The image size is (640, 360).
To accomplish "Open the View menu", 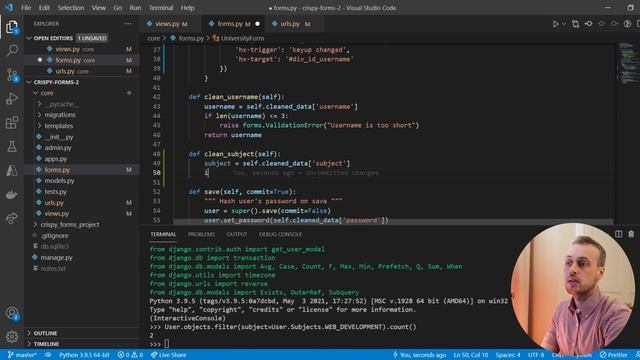I will tap(98, 8).
